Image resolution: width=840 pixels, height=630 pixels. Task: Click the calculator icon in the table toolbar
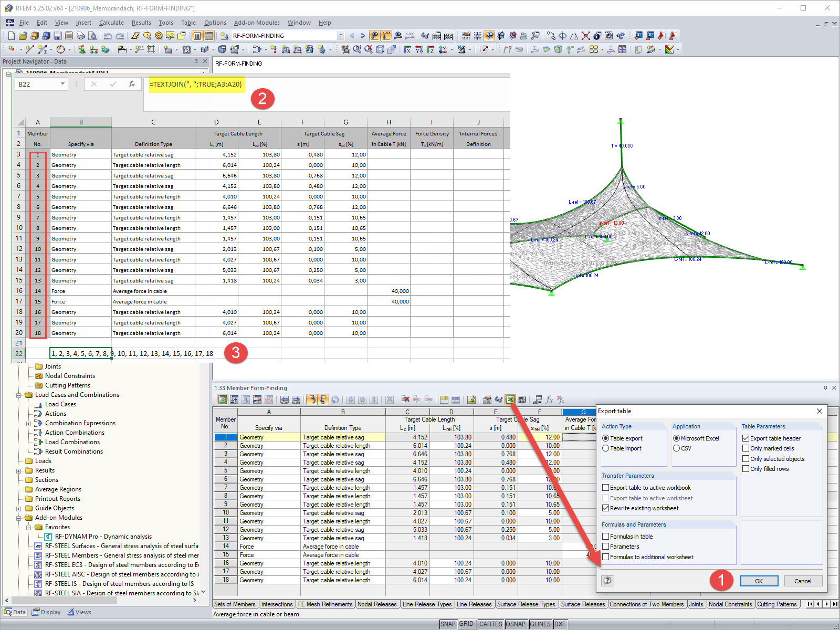click(x=521, y=400)
